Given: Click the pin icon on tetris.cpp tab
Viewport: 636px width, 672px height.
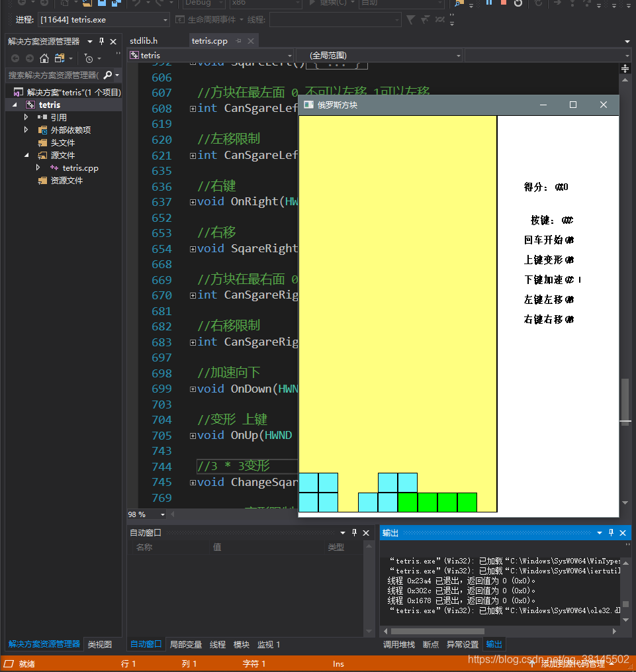Looking at the screenshot, I should [x=238, y=40].
